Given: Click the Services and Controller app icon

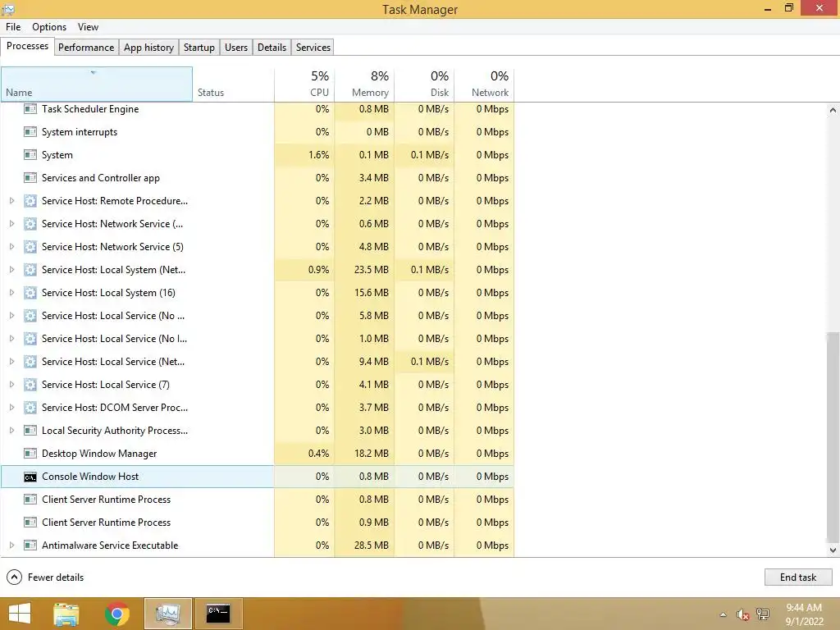Looking at the screenshot, I should coord(30,178).
